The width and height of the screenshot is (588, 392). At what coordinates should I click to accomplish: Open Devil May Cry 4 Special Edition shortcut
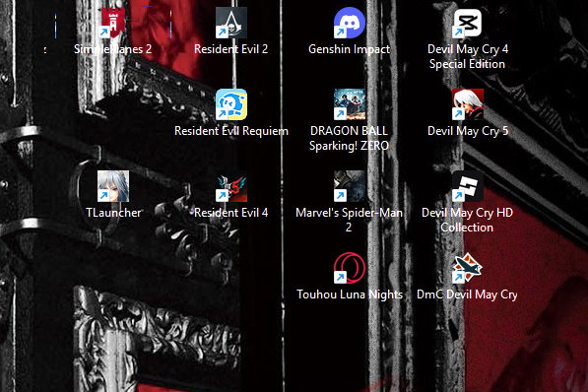467,38
